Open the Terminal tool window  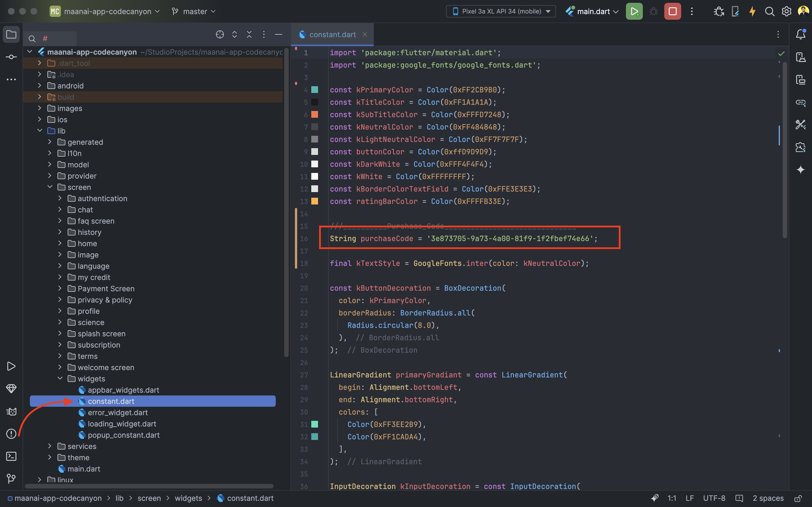click(11, 456)
